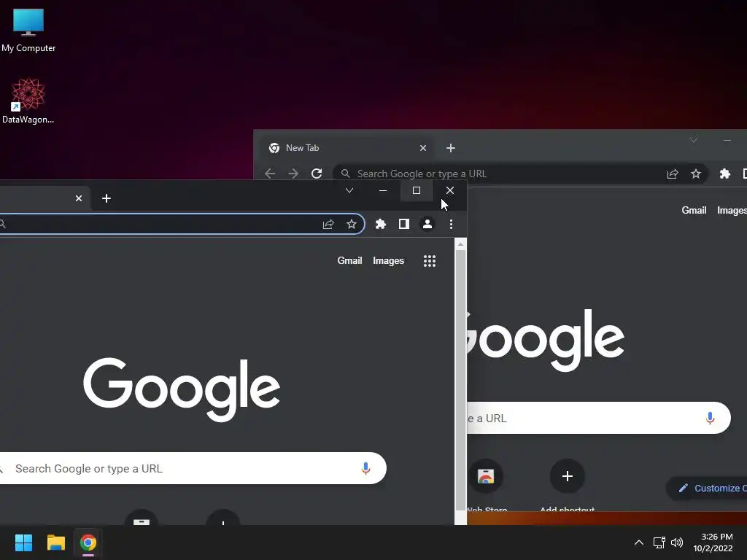This screenshot has width=747, height=560.
Task: Bookmark page with star in front window
Action: [352, 225]
